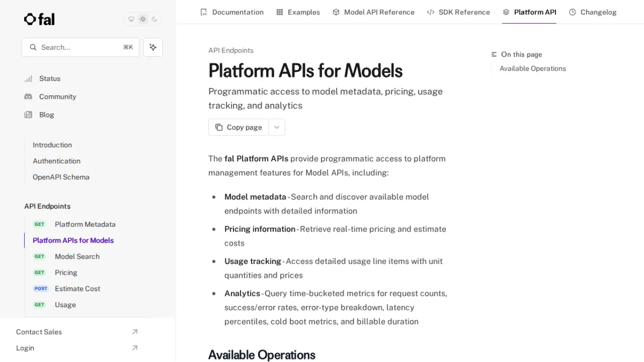Focus the Search... input field
This screenshot has width=644, height=362.
pyautogui.click(x=80, y=47)
